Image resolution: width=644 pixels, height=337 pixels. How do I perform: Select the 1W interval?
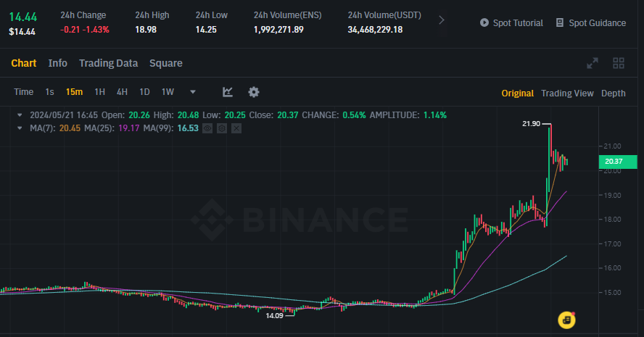168,92
